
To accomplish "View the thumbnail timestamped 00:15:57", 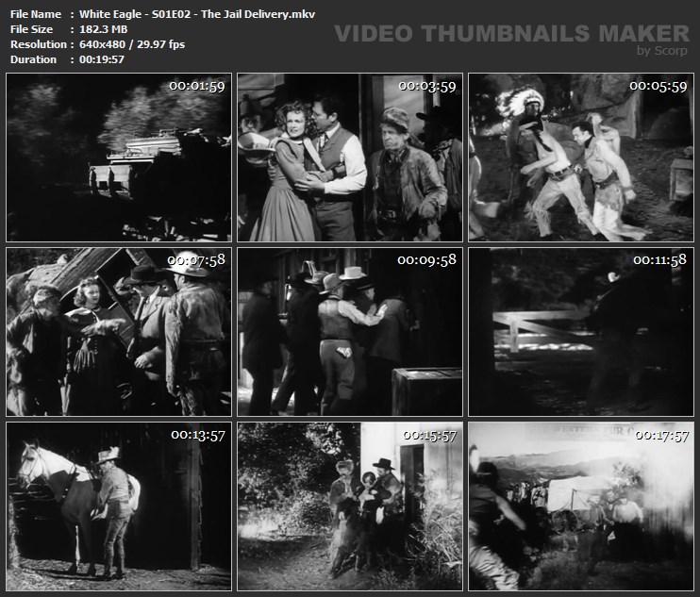I will [x=350, y=506].
